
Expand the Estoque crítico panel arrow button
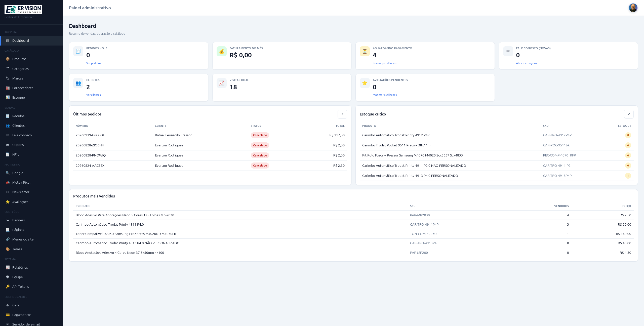(x=629, y=114)
